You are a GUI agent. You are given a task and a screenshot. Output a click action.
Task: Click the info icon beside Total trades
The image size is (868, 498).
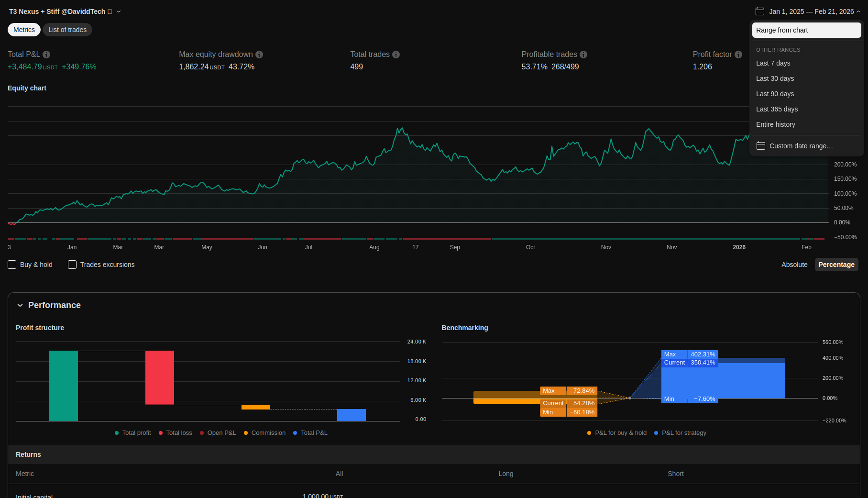coord(396,55)
